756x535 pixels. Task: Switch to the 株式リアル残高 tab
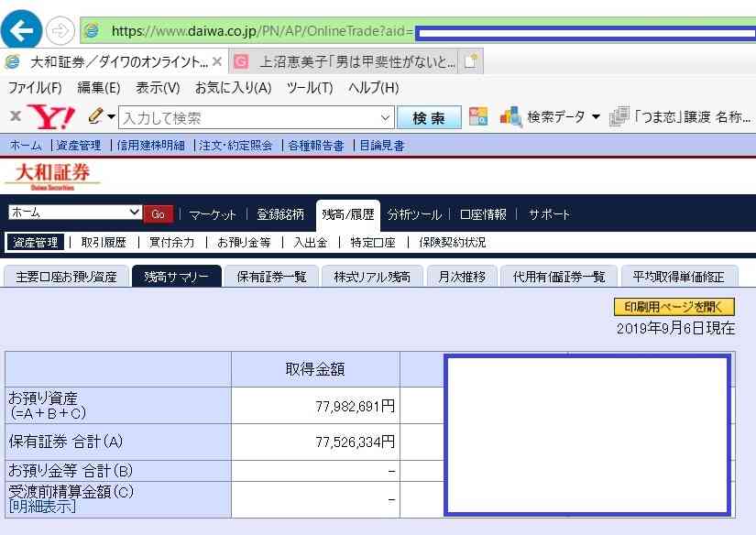click(372, 277)
